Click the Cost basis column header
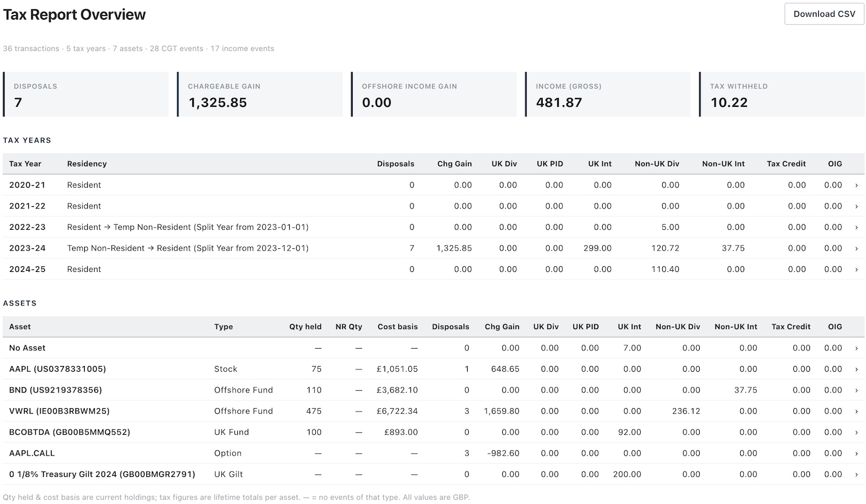The width and height of the screenshot is (866, 504). [x=398, y=326]
